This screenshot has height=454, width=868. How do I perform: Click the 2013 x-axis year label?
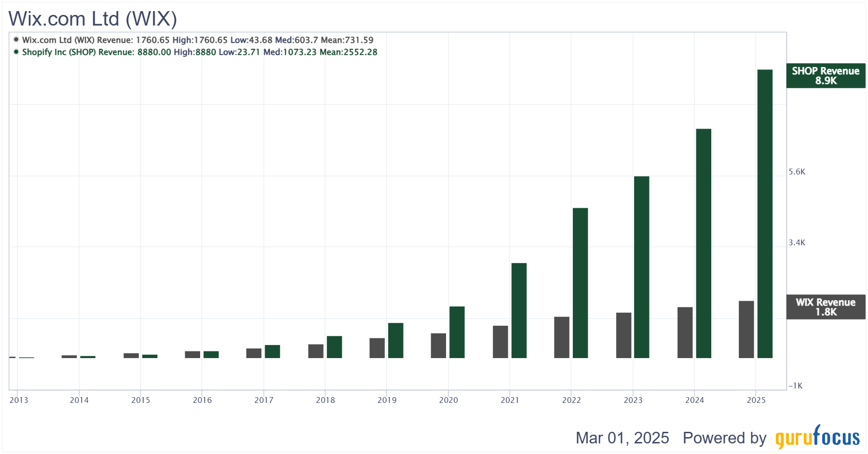[19, 400]
